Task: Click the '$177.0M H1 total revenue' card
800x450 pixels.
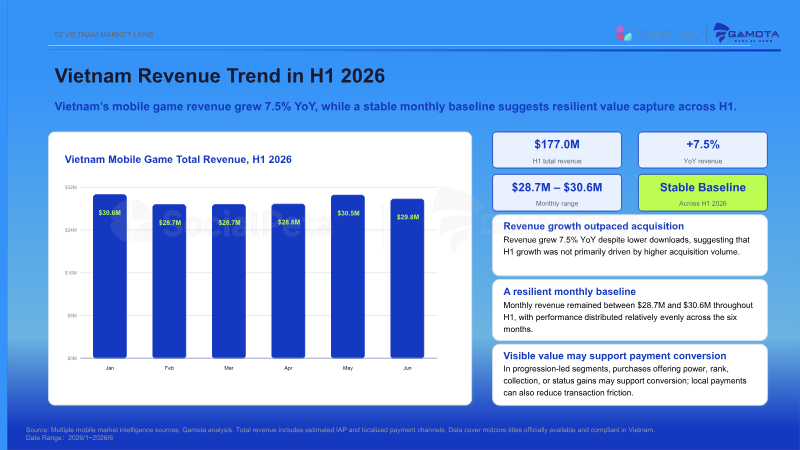Action: [557, 150]
